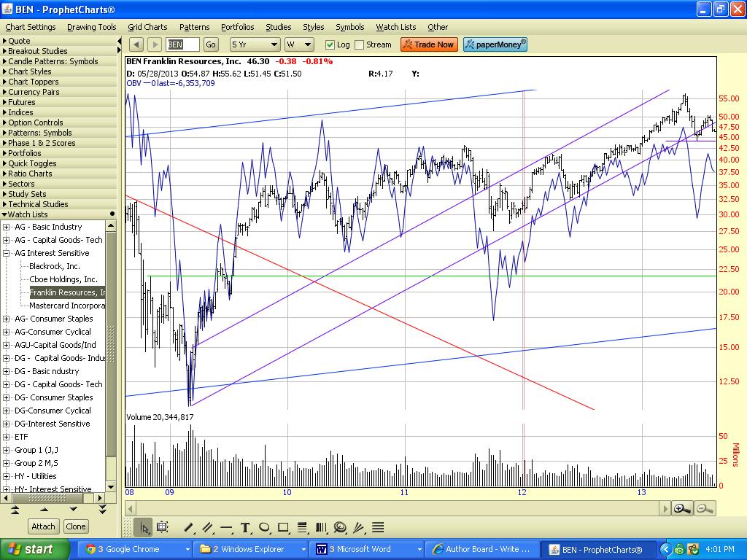The height and width of the screenshot is (560, 747).
Task: Select the horizontal retracement lines tool
Action: coord(302,527)
